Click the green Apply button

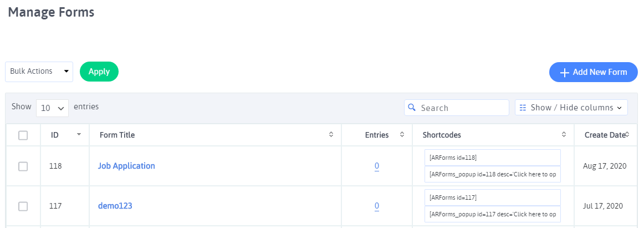coord(99,72)
